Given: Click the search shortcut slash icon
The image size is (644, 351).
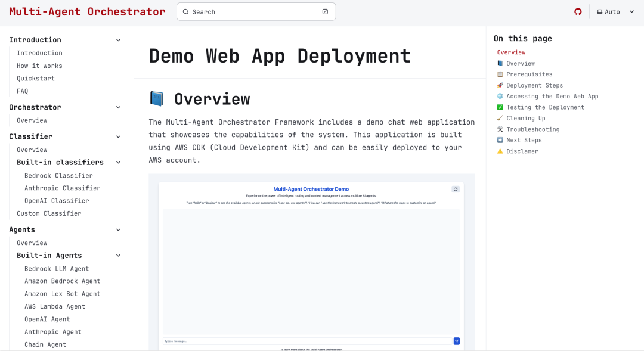Looking at the screenshot, I should tap(326, 11).
